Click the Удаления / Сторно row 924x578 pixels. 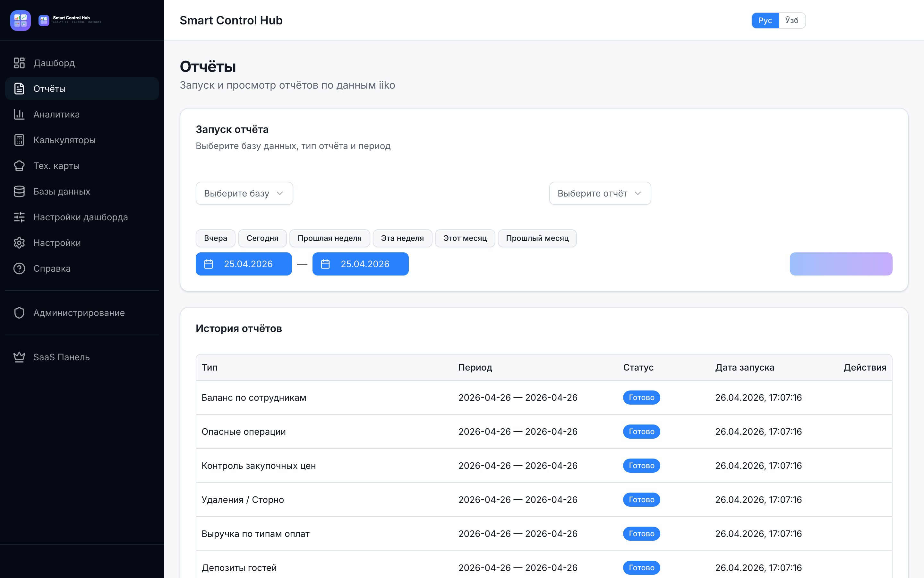[544, 500]
